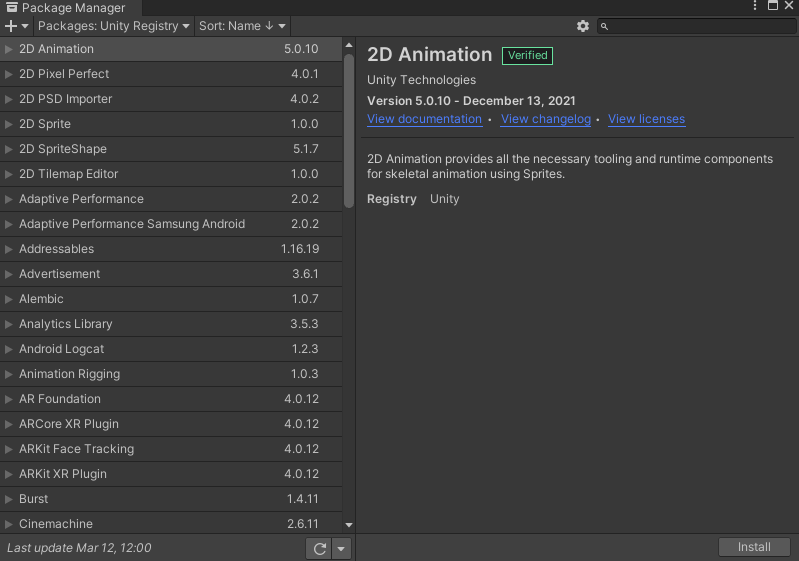Select the Advertisement package
This screenshot has height=561, width=799.
coord(171,274)
